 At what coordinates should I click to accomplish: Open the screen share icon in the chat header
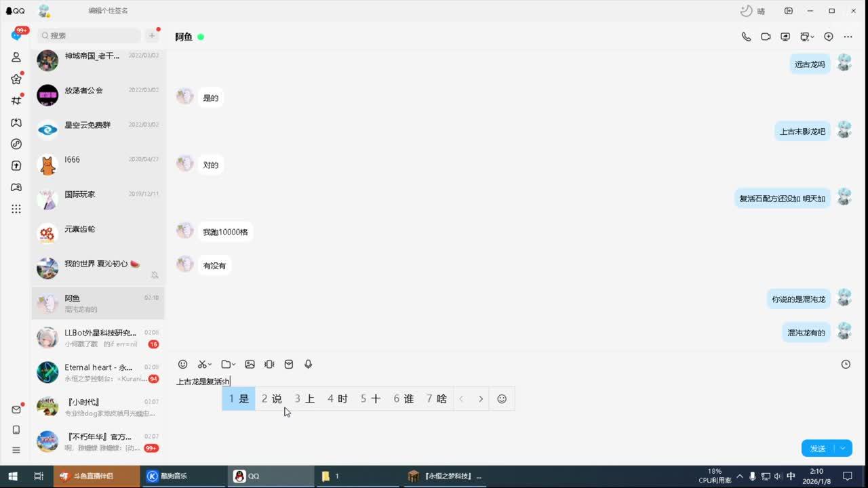click(x=785, y=37)
